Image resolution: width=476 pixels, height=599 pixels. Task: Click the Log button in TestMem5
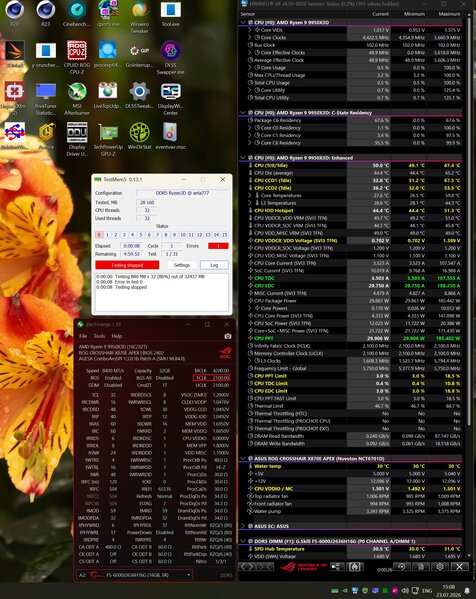tap(214, 265)
